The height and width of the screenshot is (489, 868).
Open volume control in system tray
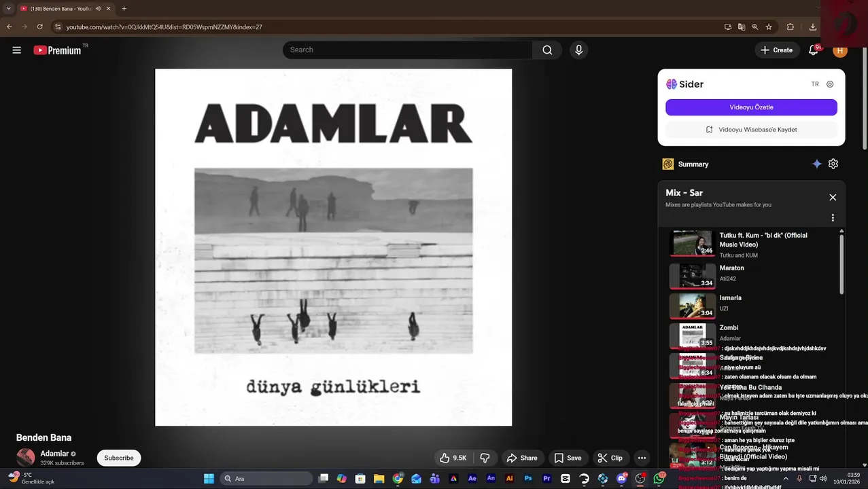823,478
